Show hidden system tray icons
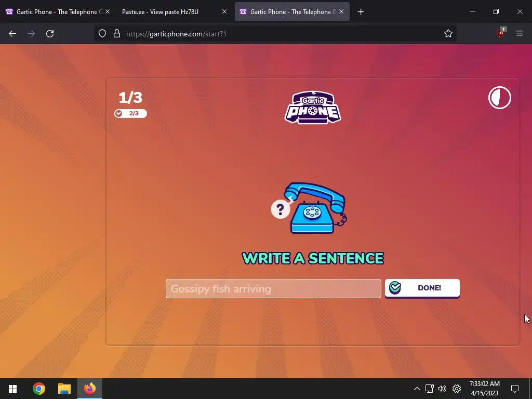Screen dimensions: 532x399 pos(417,389)
